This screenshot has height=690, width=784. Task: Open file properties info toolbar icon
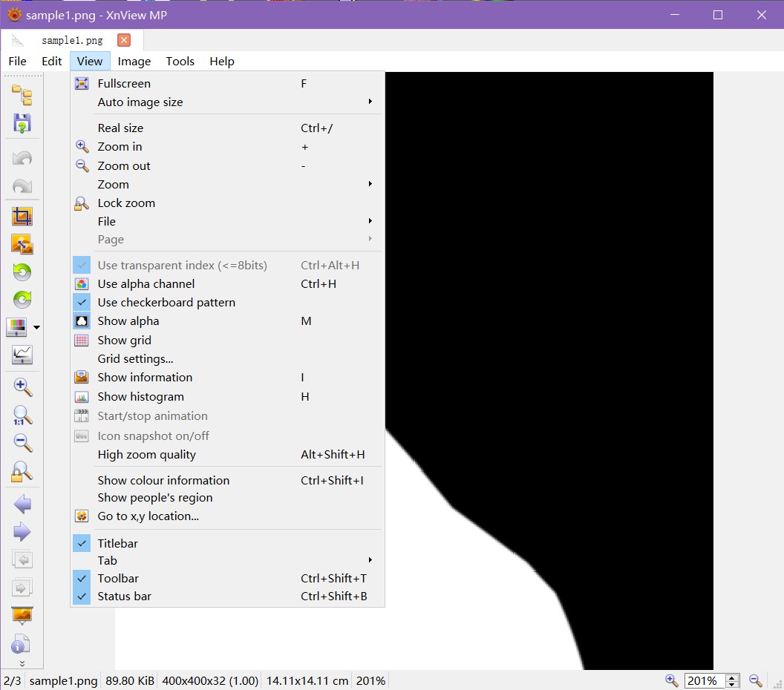(x=21, y=644)
